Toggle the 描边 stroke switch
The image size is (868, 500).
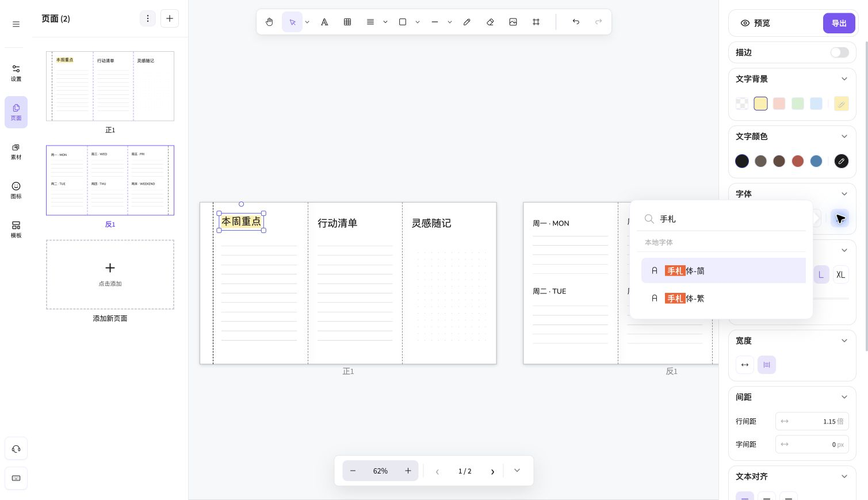(x=839, y=52)
